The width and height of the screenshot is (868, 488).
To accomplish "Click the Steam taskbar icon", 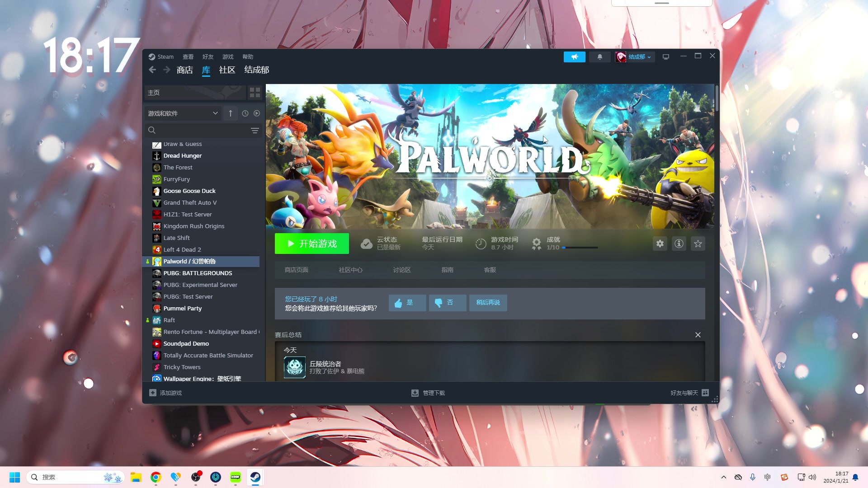I will pos(255,477).
